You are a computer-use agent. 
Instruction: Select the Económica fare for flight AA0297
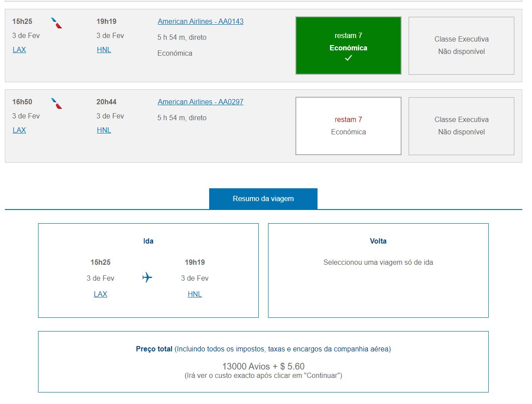[348, 126]
